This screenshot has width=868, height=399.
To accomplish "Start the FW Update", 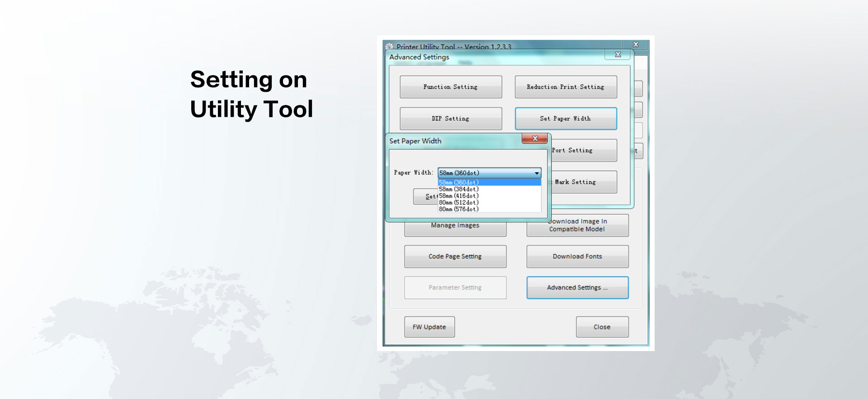I will (x=429, y=327).
